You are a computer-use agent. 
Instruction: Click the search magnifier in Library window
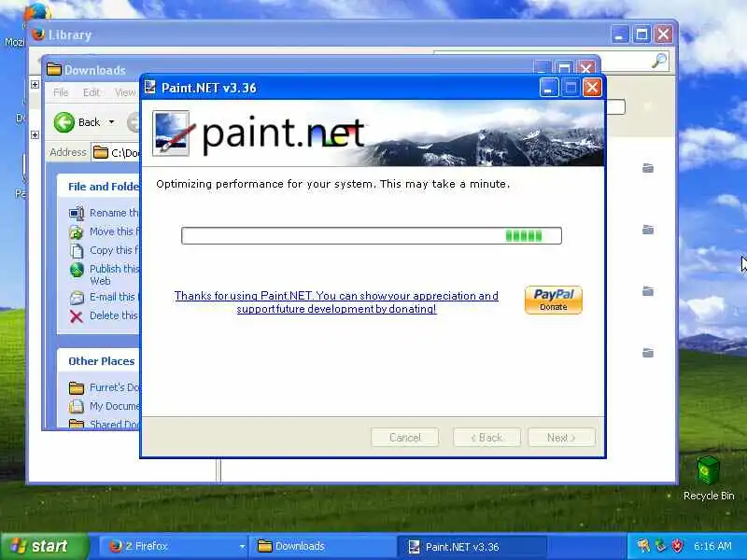coord(659,61)
